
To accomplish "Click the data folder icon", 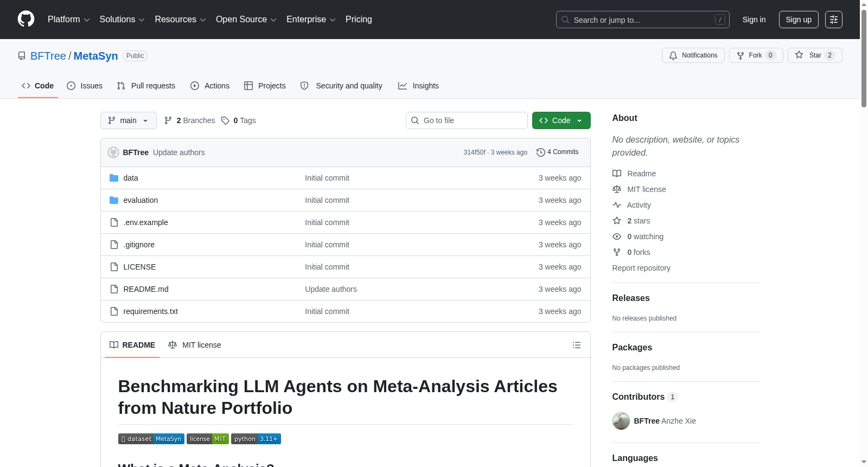I will pos(114,178).
